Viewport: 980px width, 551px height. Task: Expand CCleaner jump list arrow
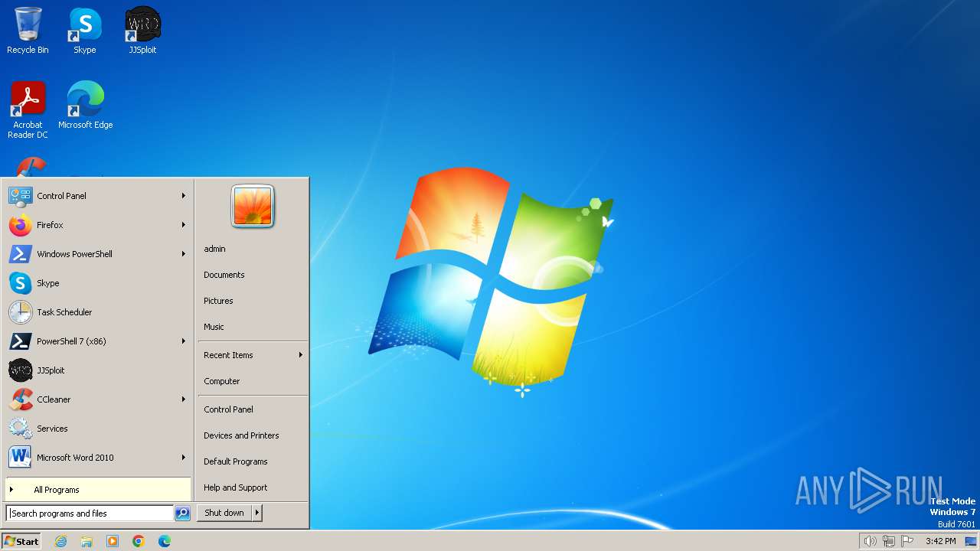(x=184, y=399)
